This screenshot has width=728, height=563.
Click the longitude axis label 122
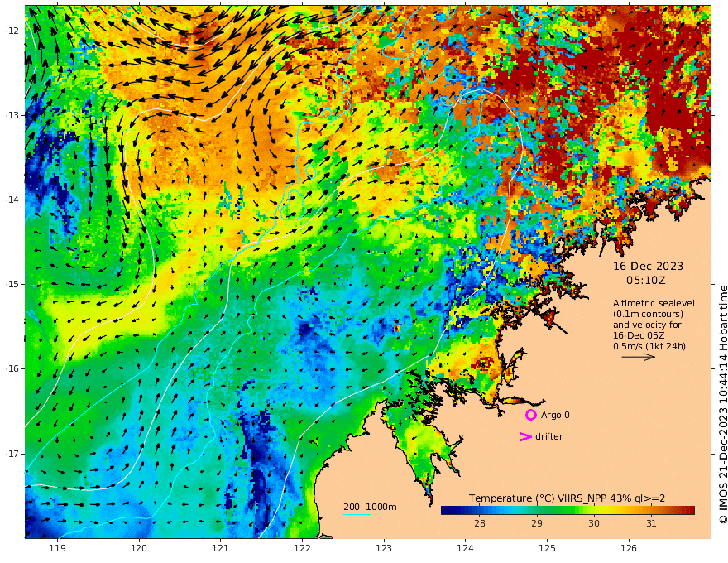[302, 549]
